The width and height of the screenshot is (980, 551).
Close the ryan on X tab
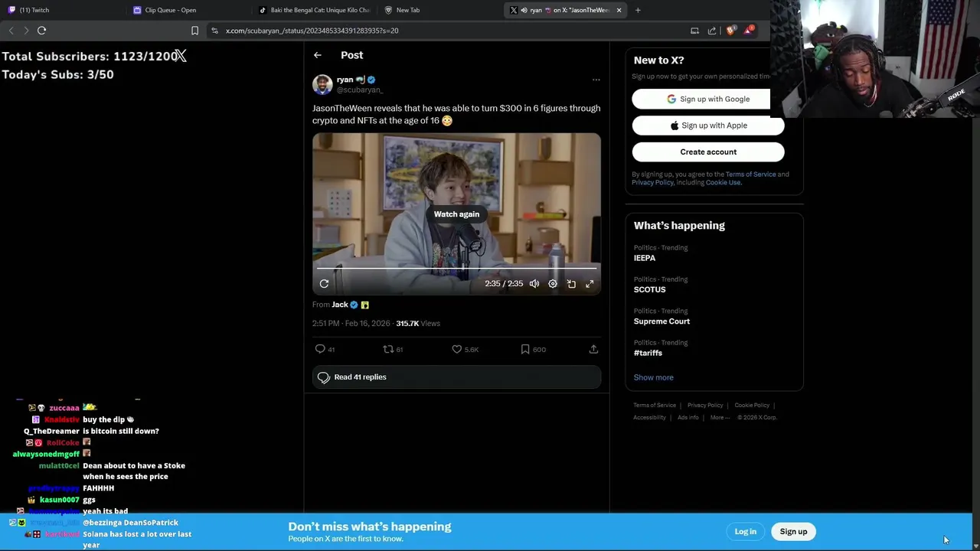[x=619, y=10]
